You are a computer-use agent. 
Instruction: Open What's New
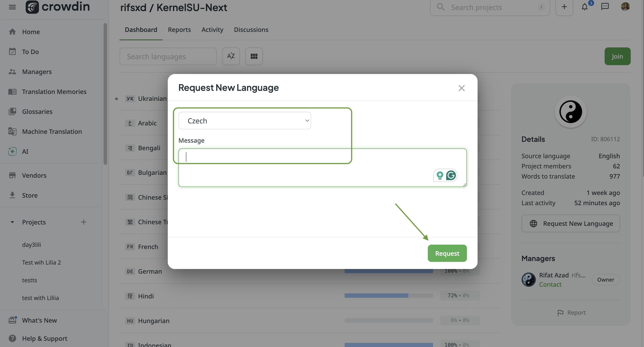pos(39,320)
